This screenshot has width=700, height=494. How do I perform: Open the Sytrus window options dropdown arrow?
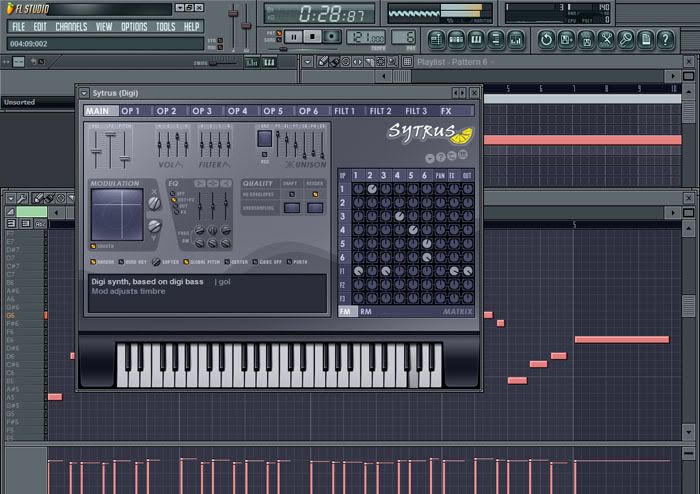84,93
